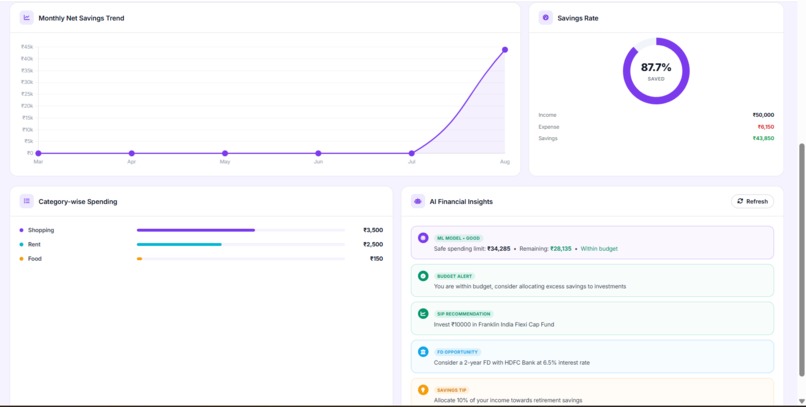Click the SAVINGS TIP badge
Image resolution: width=806 pixels, height=407 pixels.
pyautogui.click(x=452, y=391)
